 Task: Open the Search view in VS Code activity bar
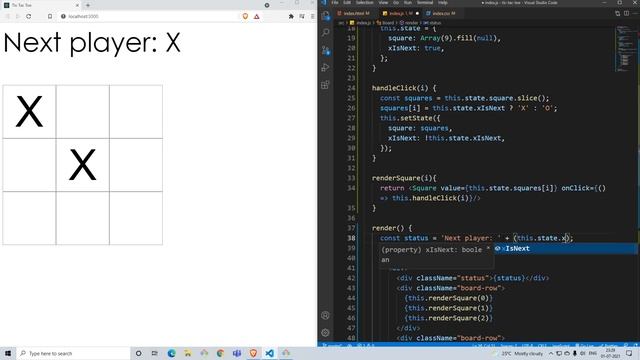[x=325, y=33]
